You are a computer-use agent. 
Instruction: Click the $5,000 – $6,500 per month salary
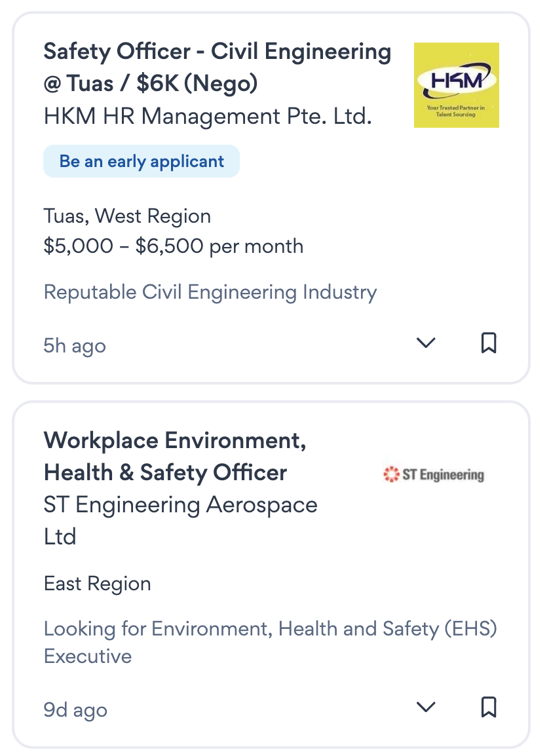(x=173, y=246)
